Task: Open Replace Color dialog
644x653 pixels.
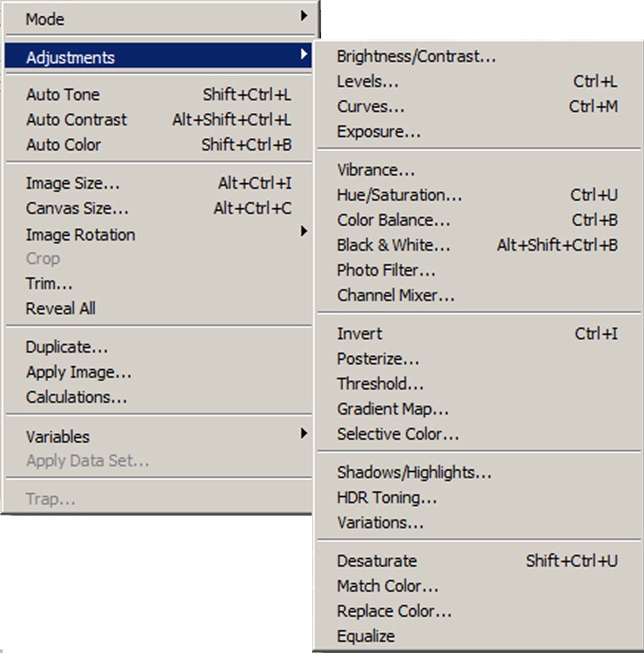Action: [x=394, y=612]
